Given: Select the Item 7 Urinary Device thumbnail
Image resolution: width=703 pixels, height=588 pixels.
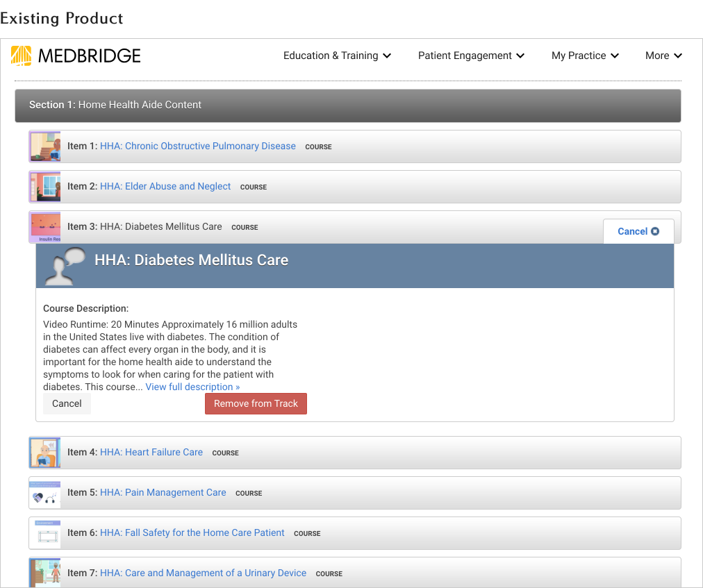Looking at the screenshot, I should [45, 573].
